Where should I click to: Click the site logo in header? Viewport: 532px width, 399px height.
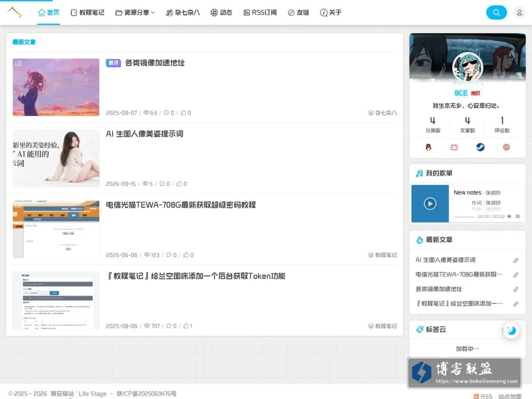(x=14, y=12)
